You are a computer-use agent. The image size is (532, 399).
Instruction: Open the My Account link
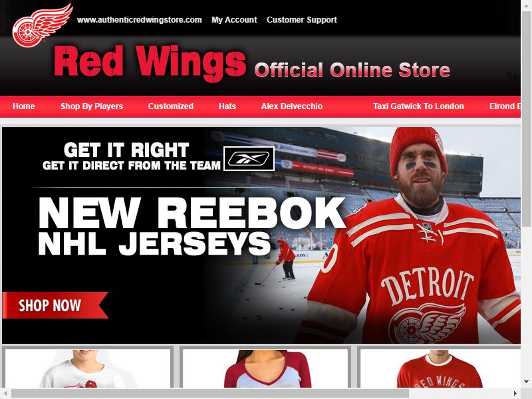[x=234, y=20]
